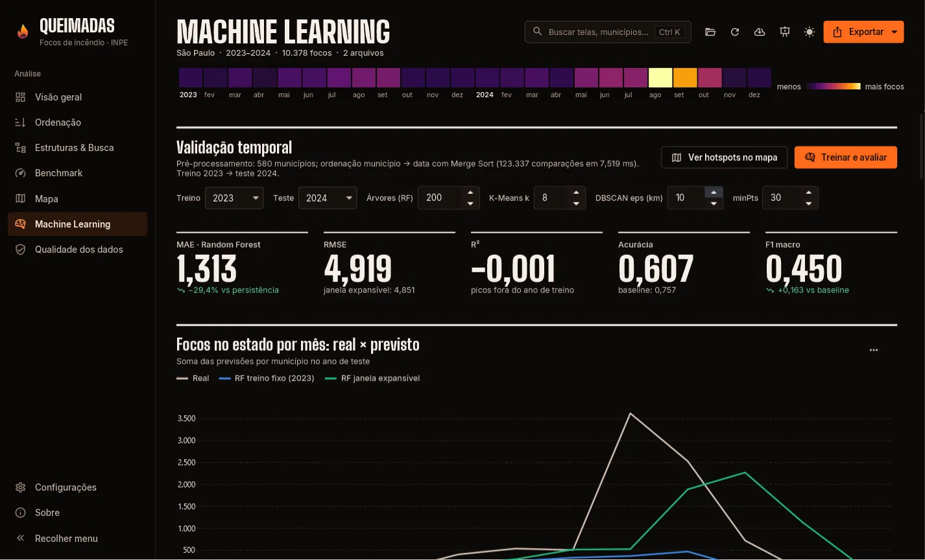Click the Benchmark gauge icon
The height and width of the screenshot is (560, 925).
click(21, 173)
